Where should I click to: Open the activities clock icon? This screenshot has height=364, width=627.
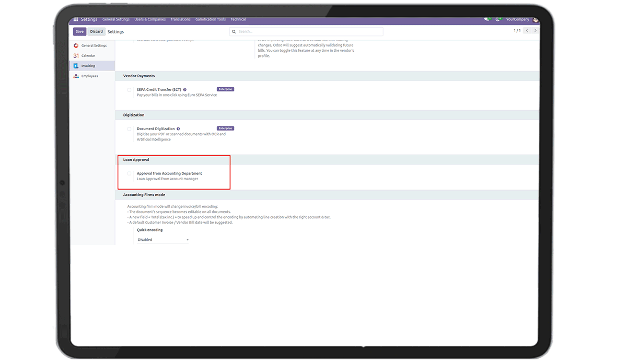[x=498, y=19]
